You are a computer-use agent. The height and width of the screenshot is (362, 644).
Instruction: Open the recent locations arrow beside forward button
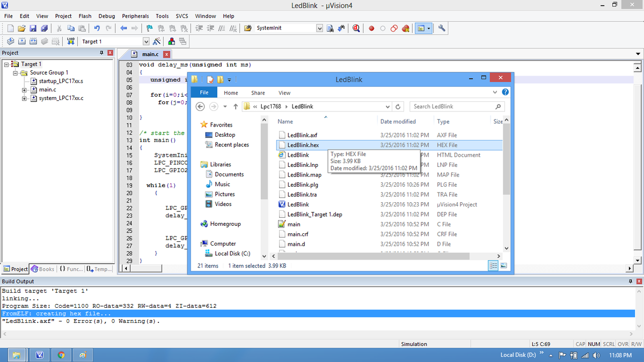[x=225, y=106]
